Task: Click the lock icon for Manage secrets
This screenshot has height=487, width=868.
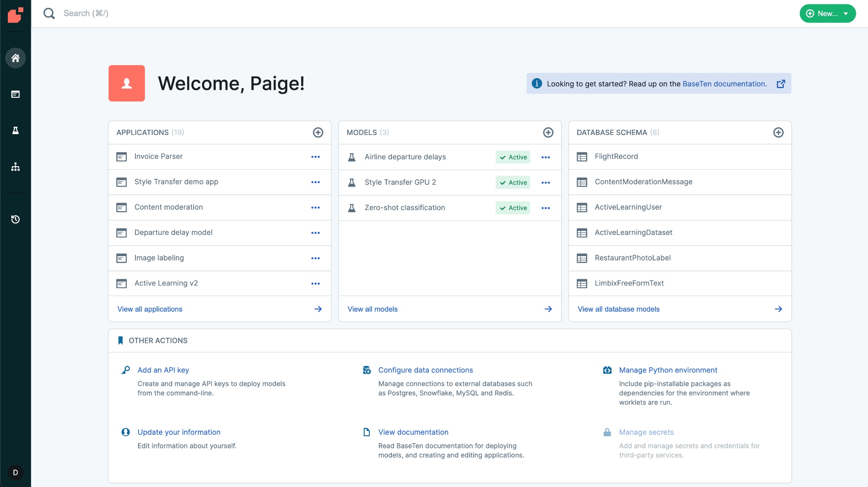Action: coord(607,432)
